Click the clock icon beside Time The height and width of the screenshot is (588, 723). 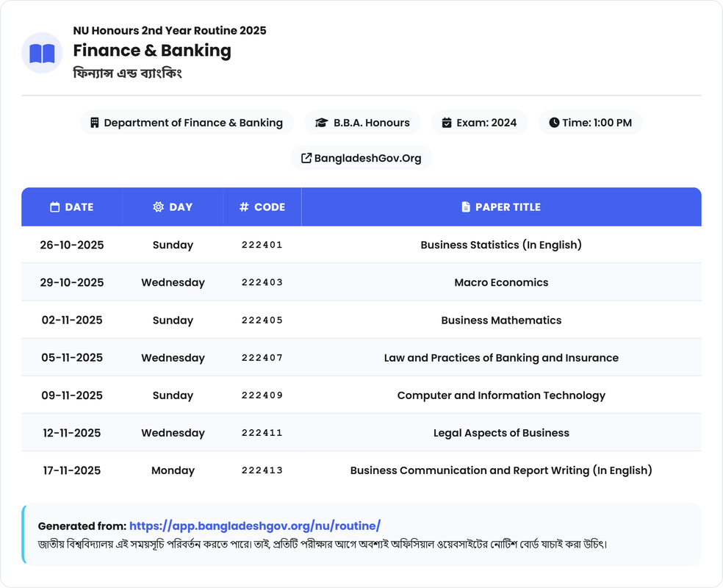554,123
